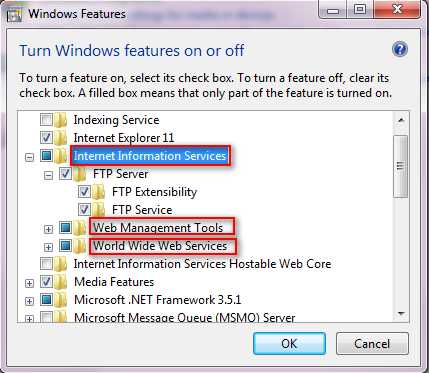The height and width of the screenshot is (373, 429).
Task: Click the Microsoft .NET Framework 3.5.1 folder icon
Action: point(61,300)
